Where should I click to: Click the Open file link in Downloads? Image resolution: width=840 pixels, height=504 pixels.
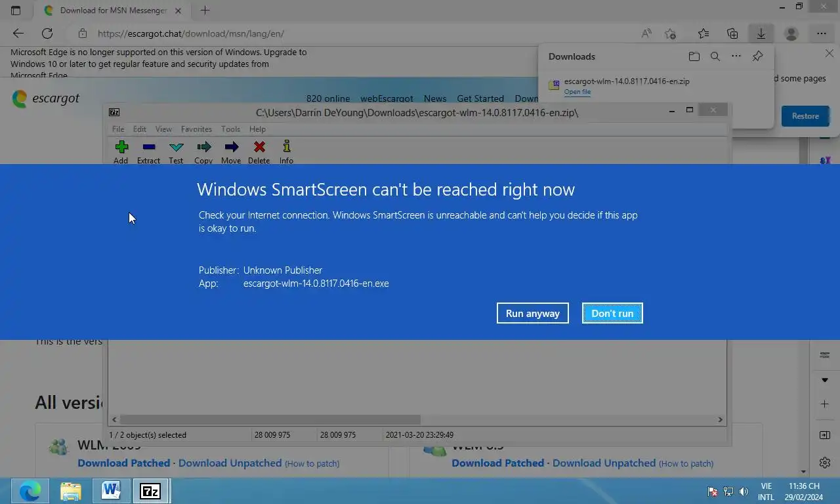click(x=577, y=92)
